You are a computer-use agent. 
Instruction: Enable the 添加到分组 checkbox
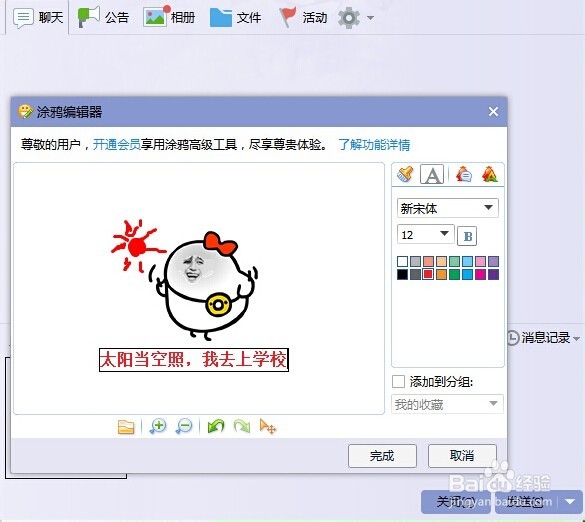tap(398, 382)
